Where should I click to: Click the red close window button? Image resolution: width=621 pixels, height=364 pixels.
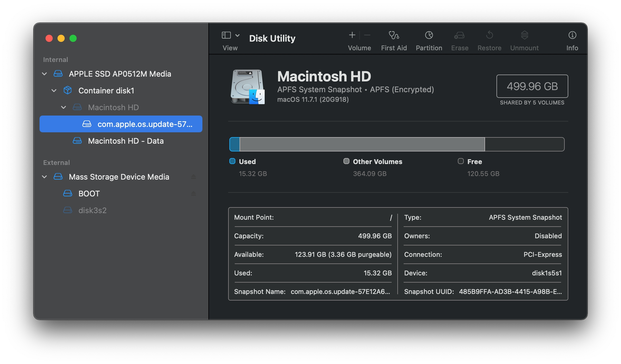(x=49, y=38)
